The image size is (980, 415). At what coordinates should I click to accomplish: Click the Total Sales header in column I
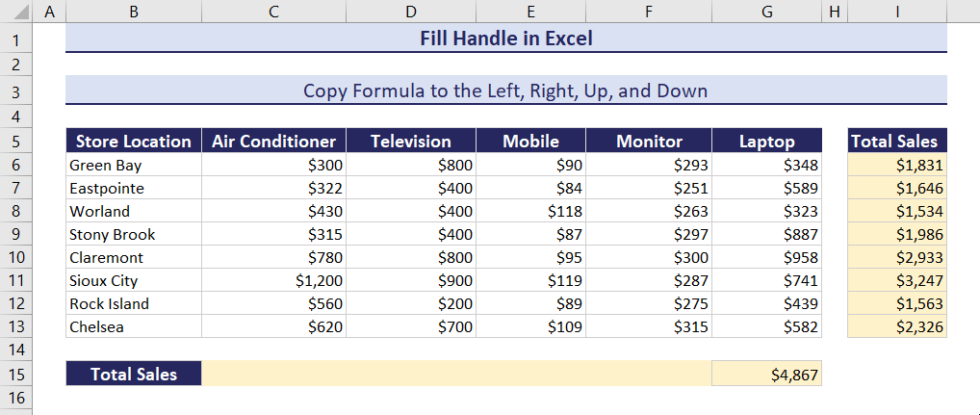click(896, 141)
